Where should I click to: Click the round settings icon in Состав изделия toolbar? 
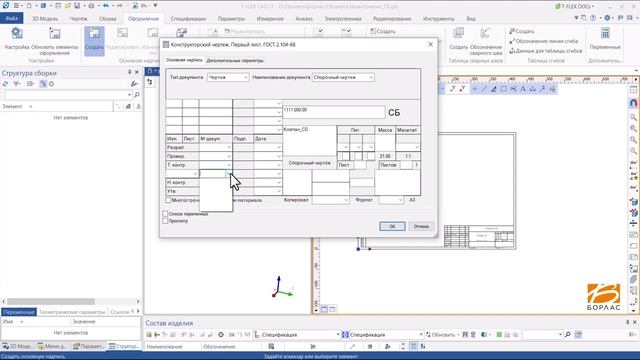click(x=221, y=335)
